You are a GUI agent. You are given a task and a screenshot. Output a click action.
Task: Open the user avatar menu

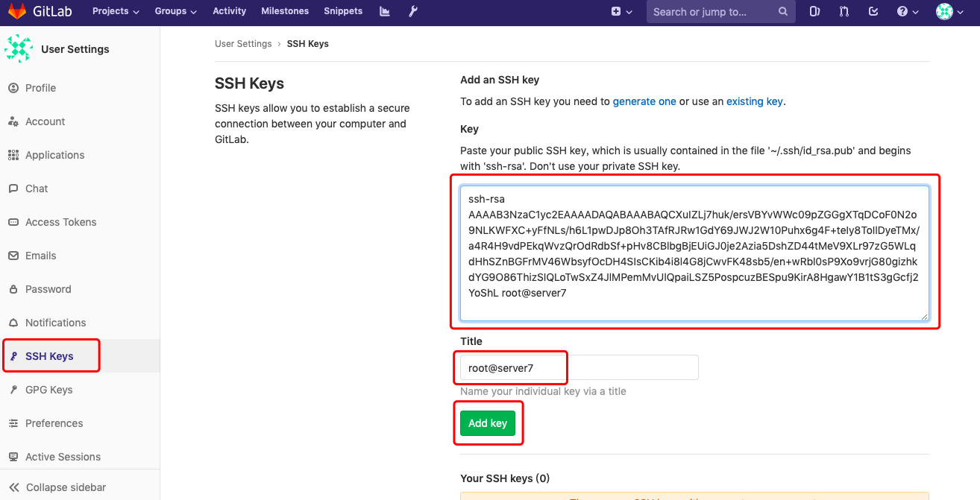[948, 11]
